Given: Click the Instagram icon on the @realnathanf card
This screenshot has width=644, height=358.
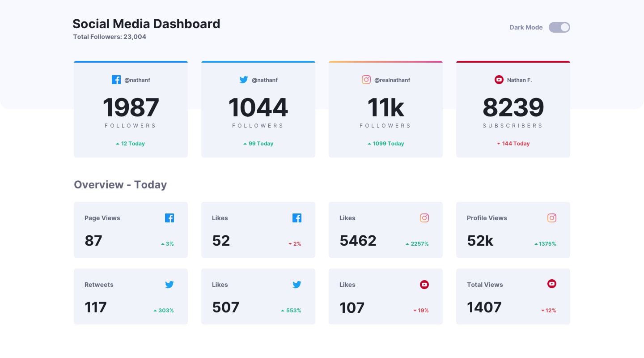Looking at the screenshot, I should 366,80.
